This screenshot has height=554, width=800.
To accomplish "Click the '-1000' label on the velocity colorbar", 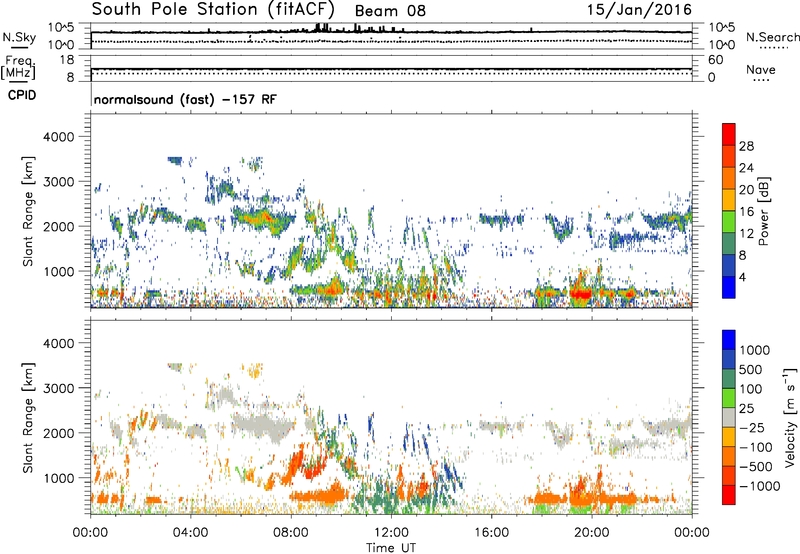I will (760, 486).
